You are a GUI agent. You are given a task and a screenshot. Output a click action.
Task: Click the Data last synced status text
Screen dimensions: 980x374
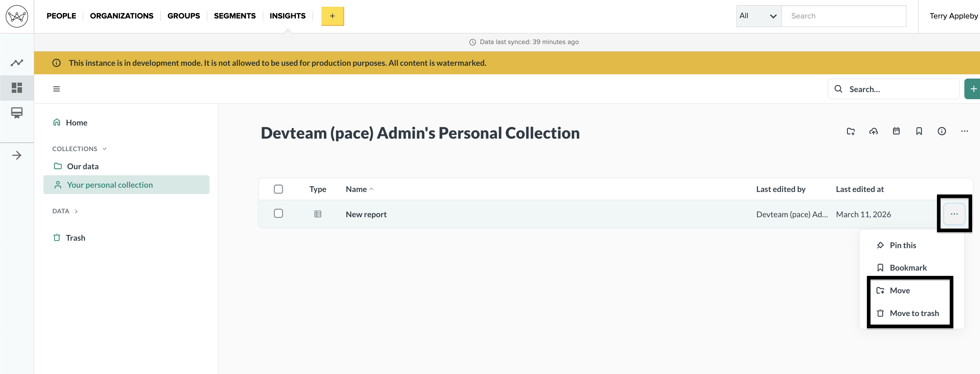pyautogui.click(x=529, y=42)
